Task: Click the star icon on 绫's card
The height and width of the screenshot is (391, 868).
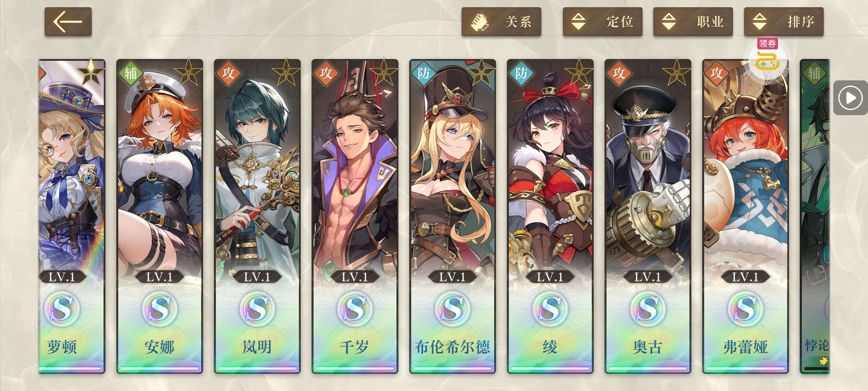Action: coord(578,72)
